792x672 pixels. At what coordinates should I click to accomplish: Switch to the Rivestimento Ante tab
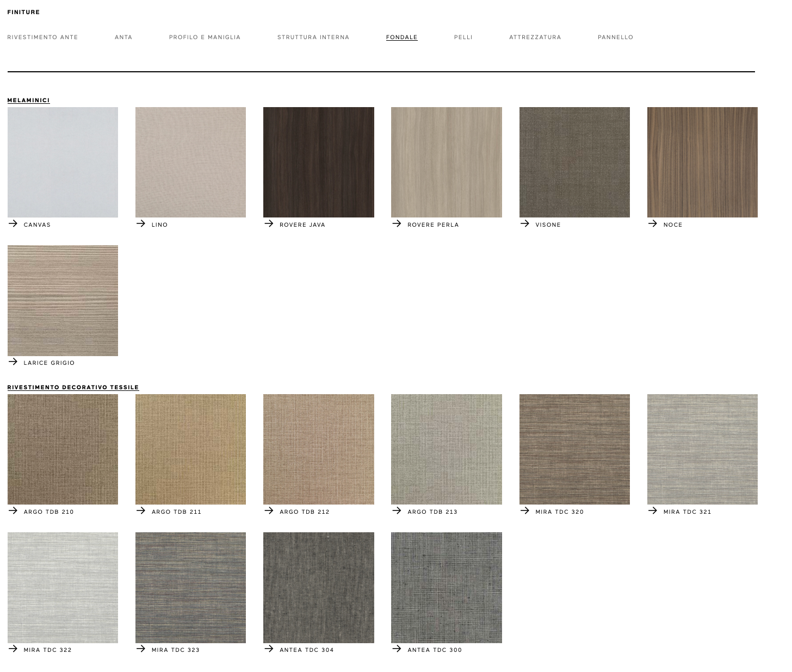(42, 38)
